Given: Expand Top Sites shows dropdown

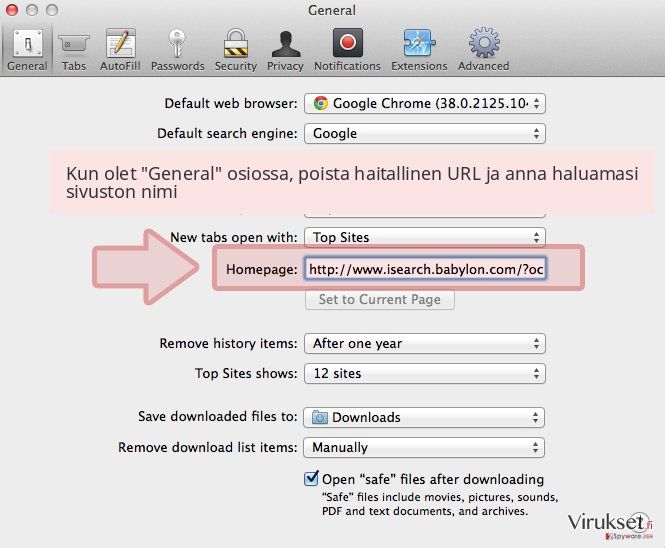Looking at the screenshot, I should [x=425, y=374].
